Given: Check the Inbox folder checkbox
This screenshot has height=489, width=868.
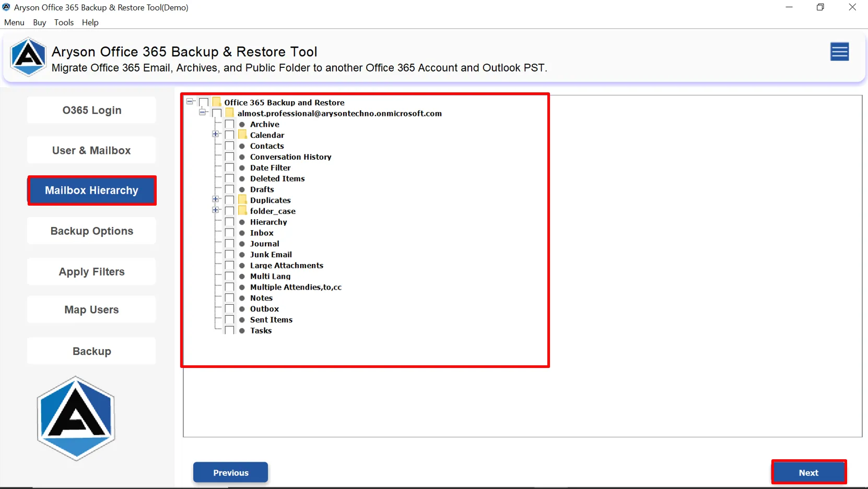Looking at the screenshot, I should (229, 233).
